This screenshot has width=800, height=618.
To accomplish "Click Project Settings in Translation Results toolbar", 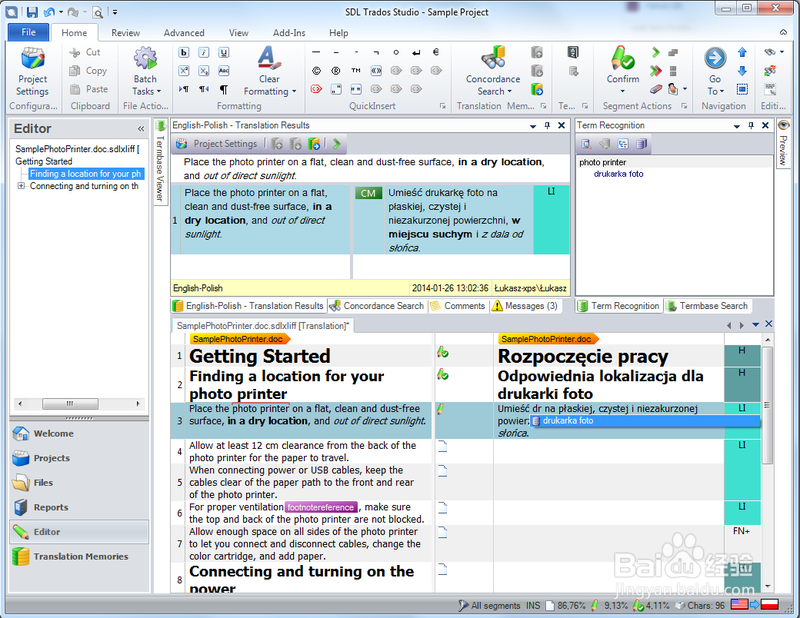I will 218,144.
